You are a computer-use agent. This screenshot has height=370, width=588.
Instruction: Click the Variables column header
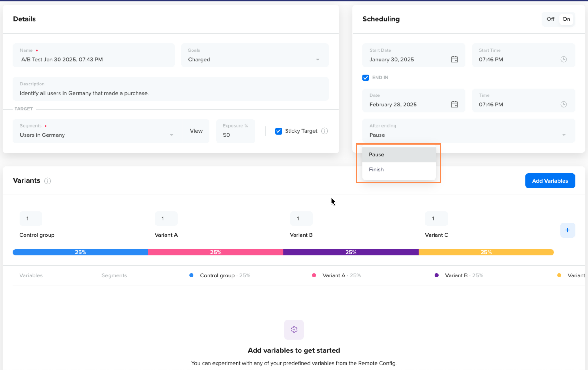click(31, 275)
